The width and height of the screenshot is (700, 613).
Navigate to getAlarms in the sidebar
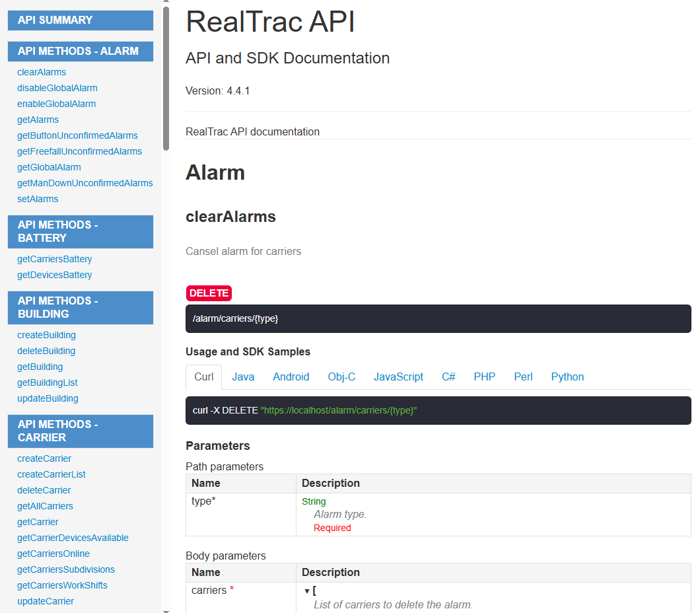pyautogui.click(x=38, y=120)
